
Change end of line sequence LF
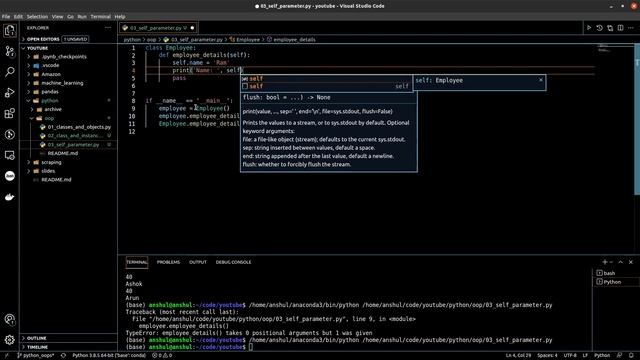coord(585,356)
